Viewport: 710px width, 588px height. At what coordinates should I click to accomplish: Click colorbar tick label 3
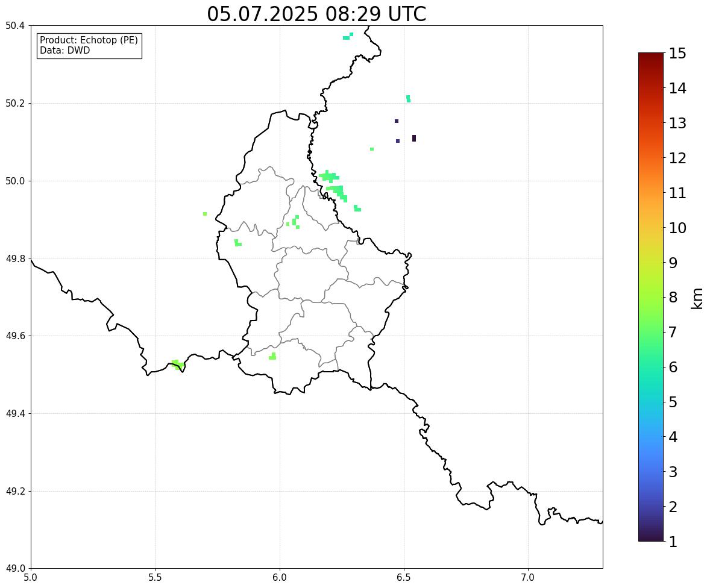673,472
